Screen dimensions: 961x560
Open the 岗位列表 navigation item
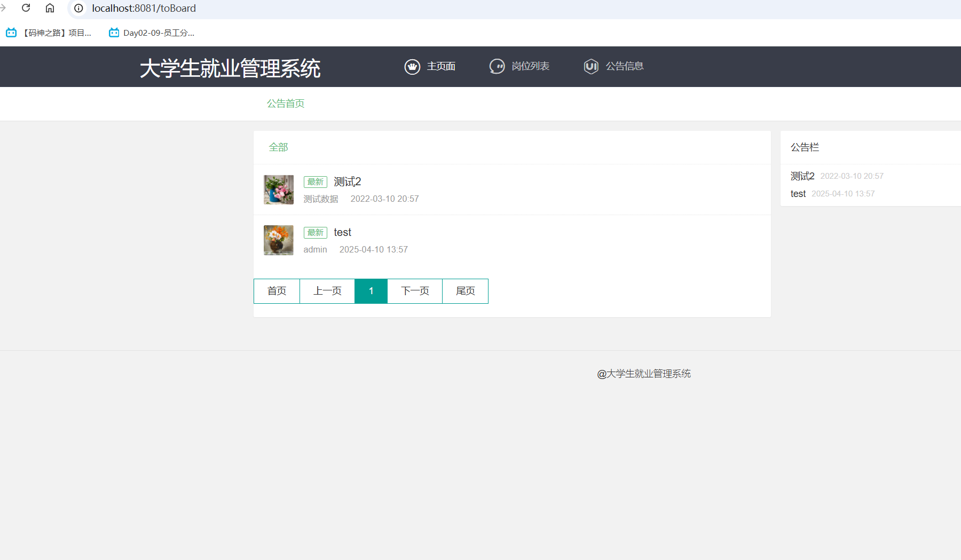tap(530, 66)
